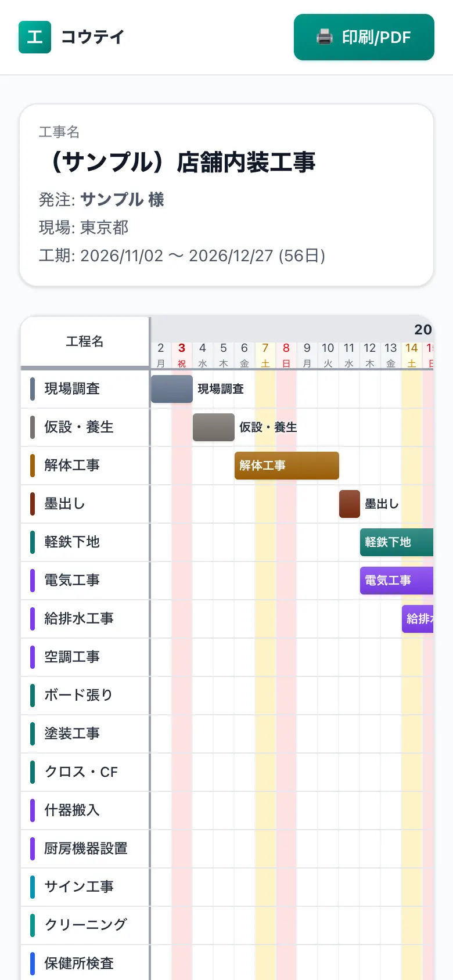Select the 給排水 purple gantt bar
This screenshot has height=980, width=453.
tap(418, 619)
